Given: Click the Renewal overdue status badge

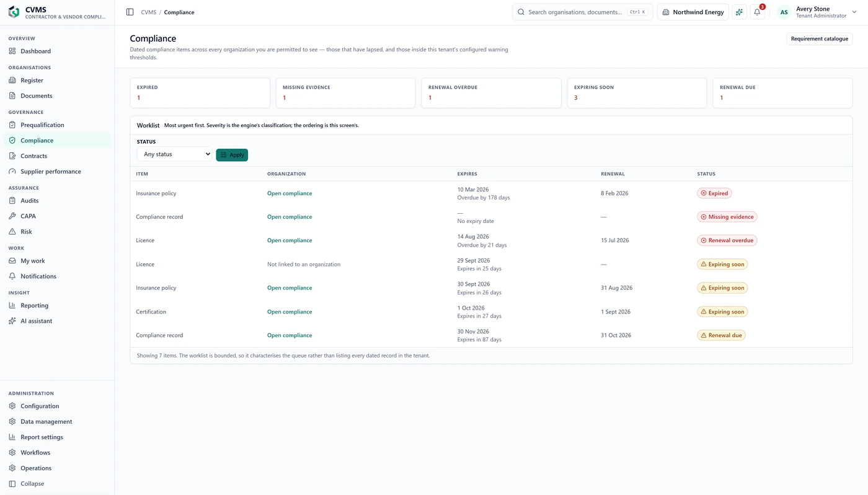Looking at the screenshot, I should tap(727, 240).
